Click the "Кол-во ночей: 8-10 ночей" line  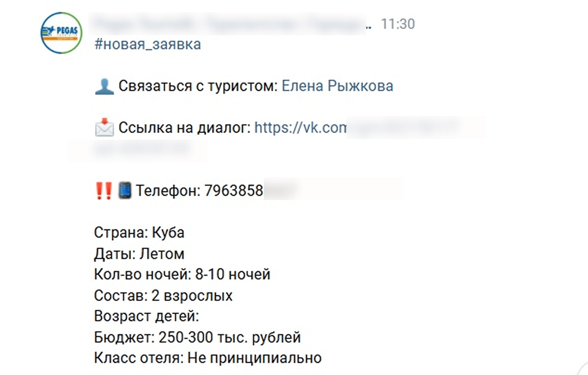(x=182, y=274)
